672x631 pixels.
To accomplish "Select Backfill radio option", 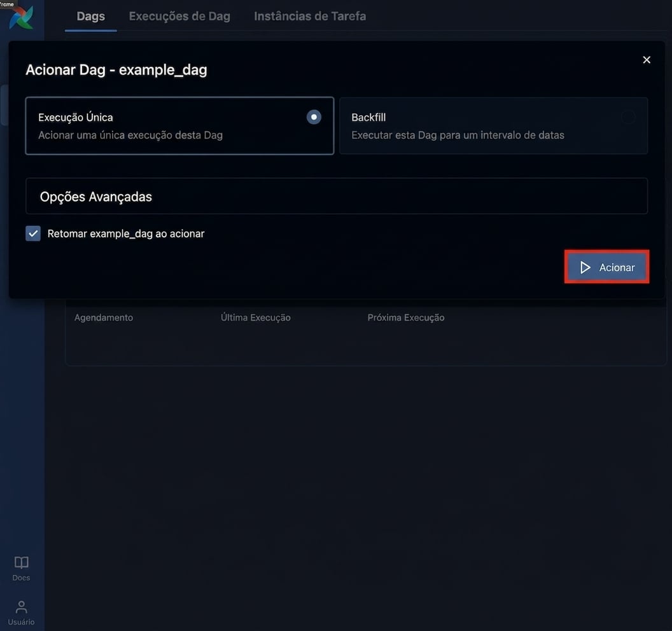I will (x=628, y=117).
